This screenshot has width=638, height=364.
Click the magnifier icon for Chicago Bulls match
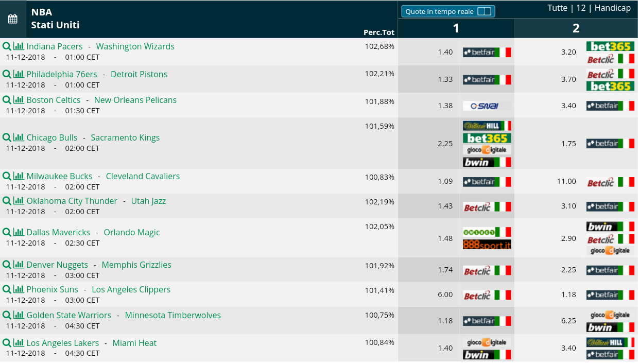[7, 137]
